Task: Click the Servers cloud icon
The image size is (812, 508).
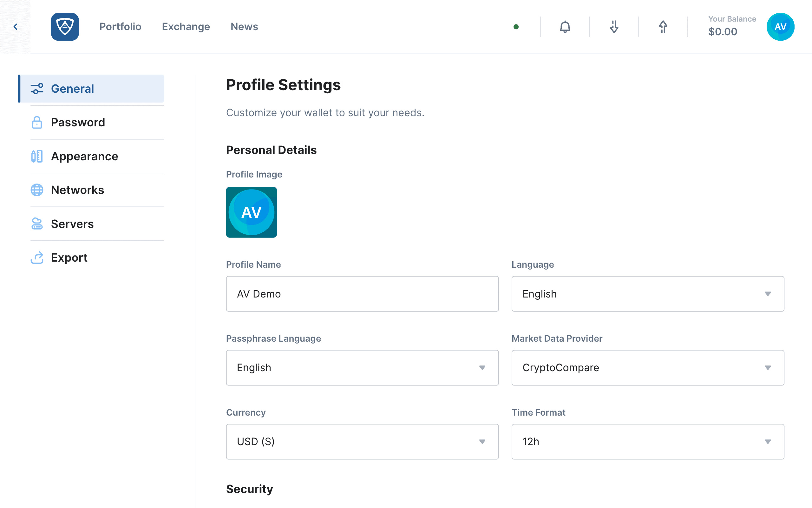Action: coord(37,224)
